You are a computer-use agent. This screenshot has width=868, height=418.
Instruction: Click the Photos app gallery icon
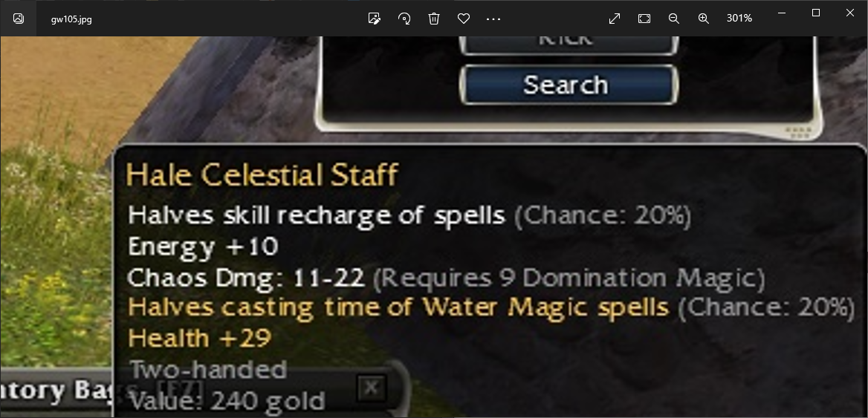(19, 19)
